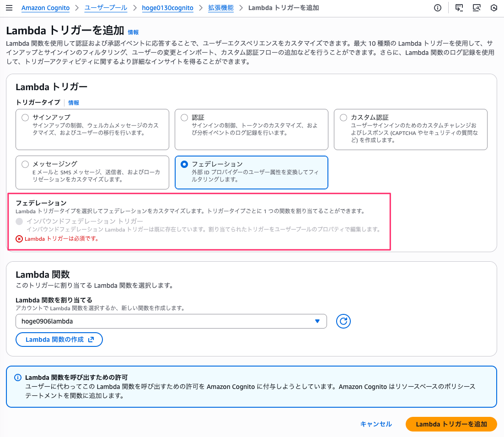The image size is (504, 437).
Task: Click the orange Lambda トリガーを追加 button
Action: [451, 424]
